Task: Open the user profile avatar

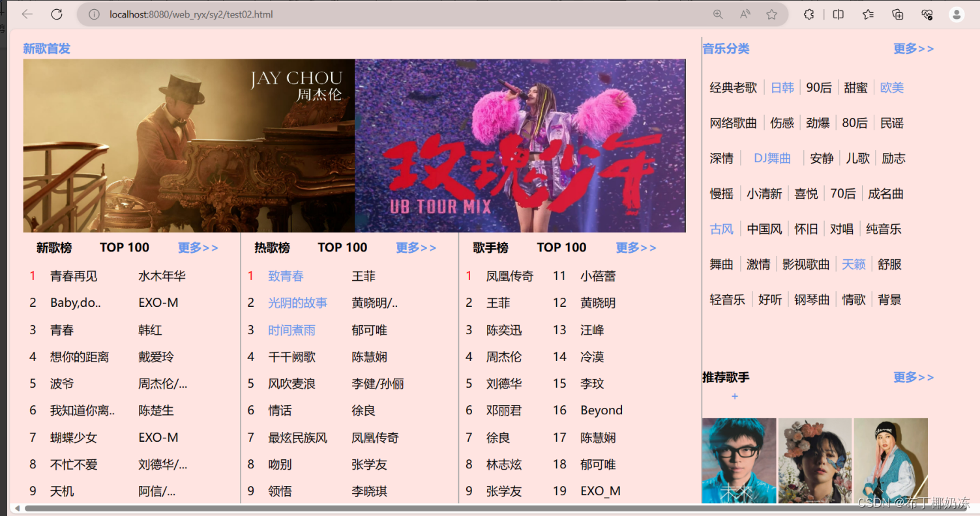Action: [x=957, y=14]
